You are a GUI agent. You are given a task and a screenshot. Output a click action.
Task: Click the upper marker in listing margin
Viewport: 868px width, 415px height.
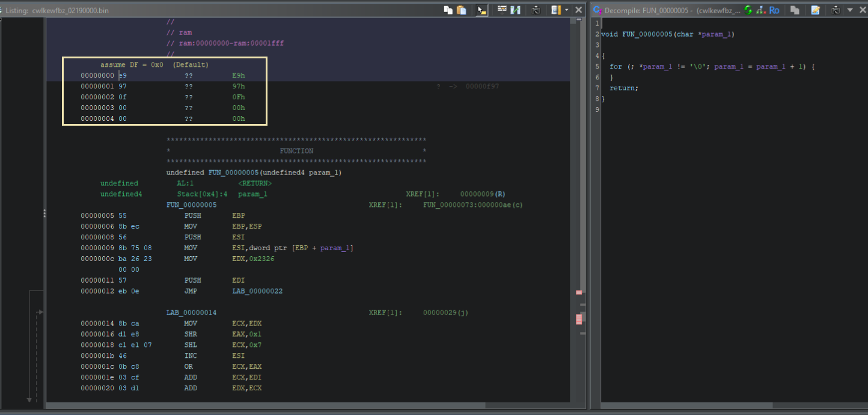[x=579, y=292]
